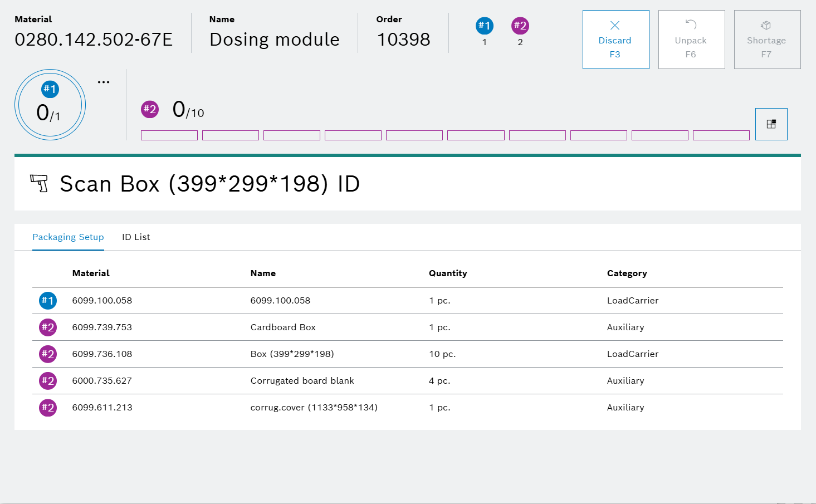This screenshot has width=816, height=504.
Task: Click the barcode scanner icon
Action: [39, 183]
